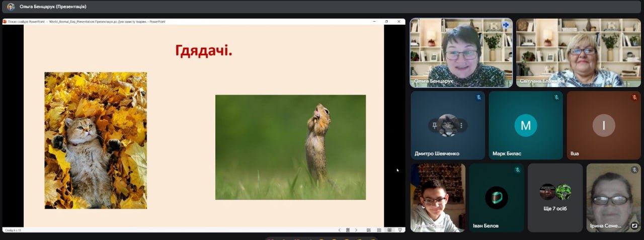644x240 pixels.
Task: Click pin icon on Дмитро Шевченко's tile
Action: pos(434,125)
